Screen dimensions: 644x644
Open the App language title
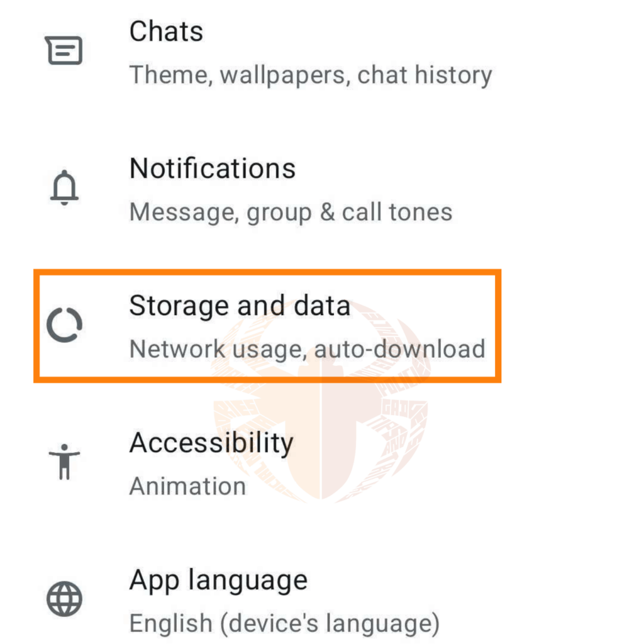(218, 580)
